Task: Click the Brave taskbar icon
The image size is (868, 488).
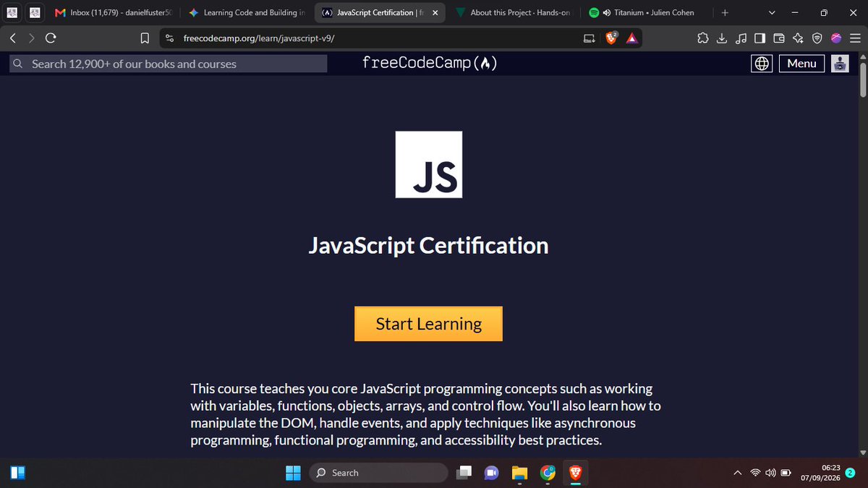Action: 575,473
